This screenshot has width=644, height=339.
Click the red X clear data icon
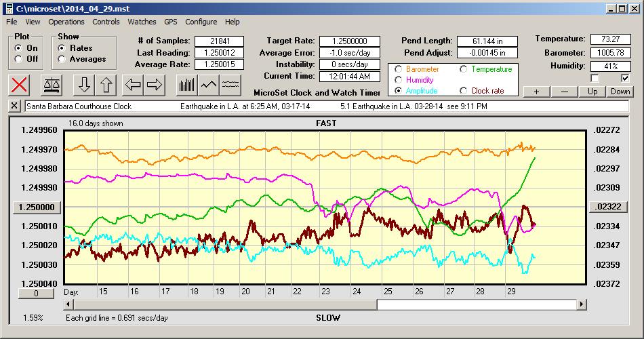pos(19,85)
